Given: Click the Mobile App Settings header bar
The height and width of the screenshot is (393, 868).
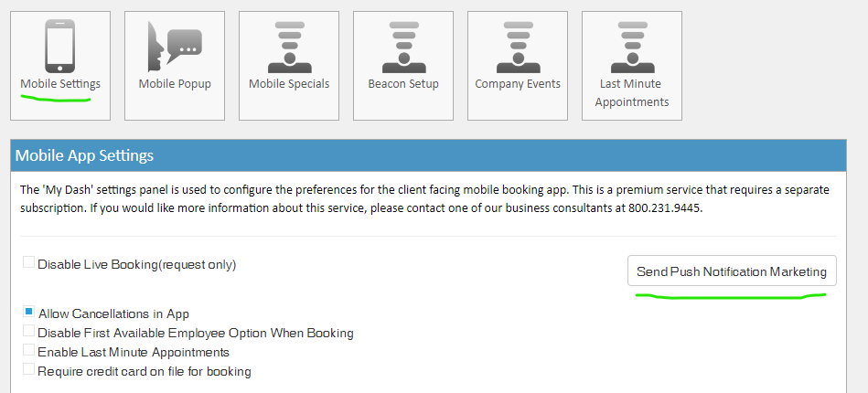Looking at the screenshot, I should coord(428,155).
